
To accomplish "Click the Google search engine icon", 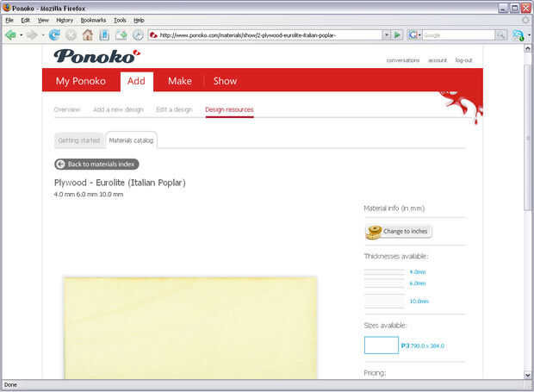I will (413, 34).
